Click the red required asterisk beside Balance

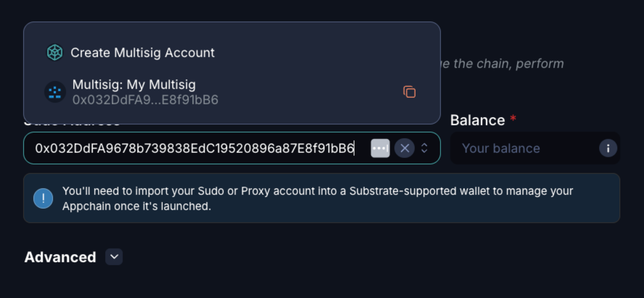tap(513, 118)
